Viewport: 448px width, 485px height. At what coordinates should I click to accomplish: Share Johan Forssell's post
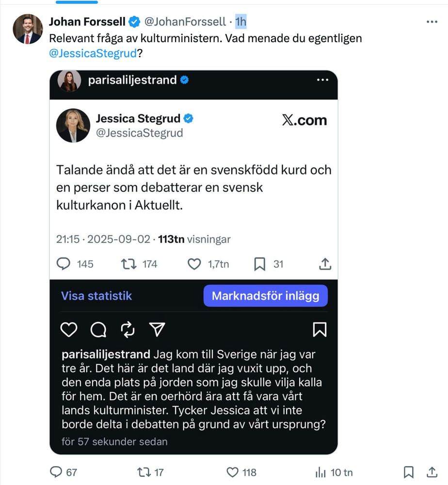click(432, 472)
